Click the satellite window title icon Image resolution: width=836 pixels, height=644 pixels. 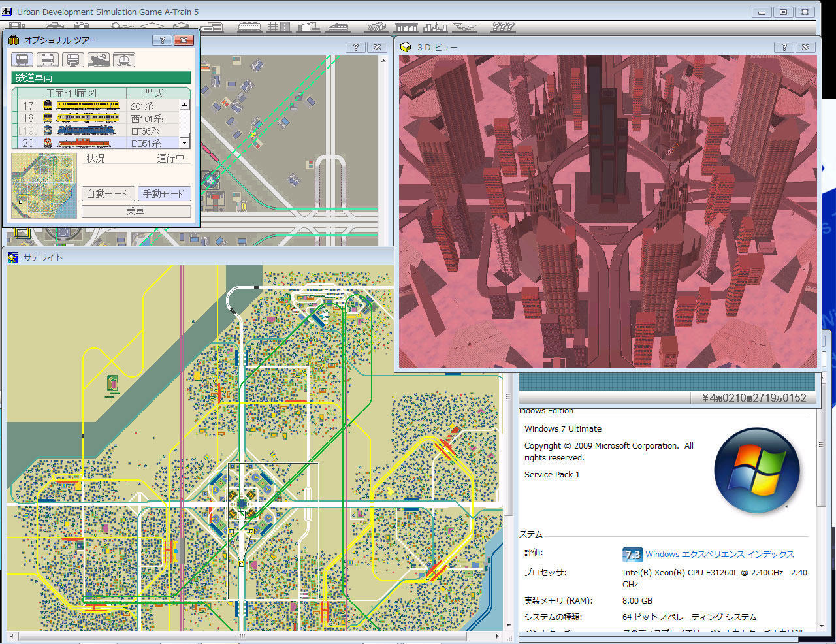click(13, 257)
